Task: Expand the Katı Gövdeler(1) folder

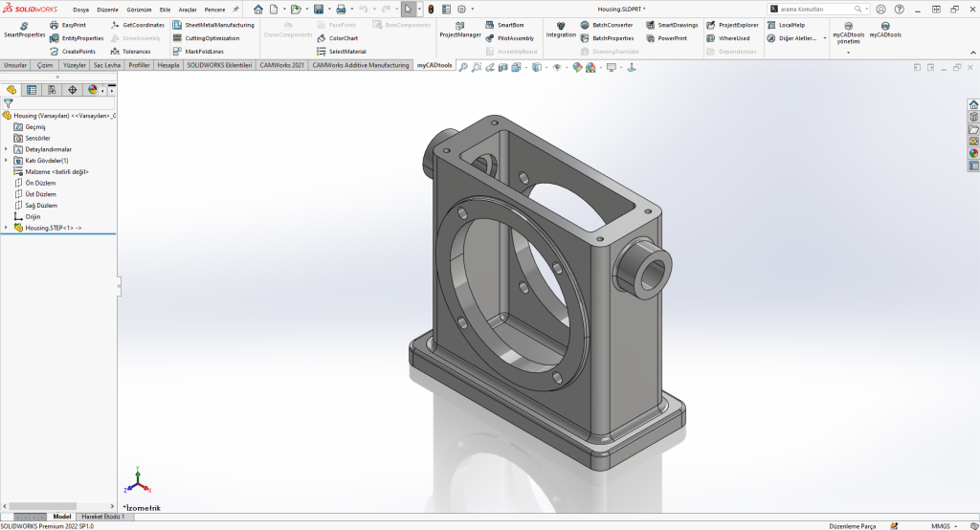Action: tap(7, 161)
